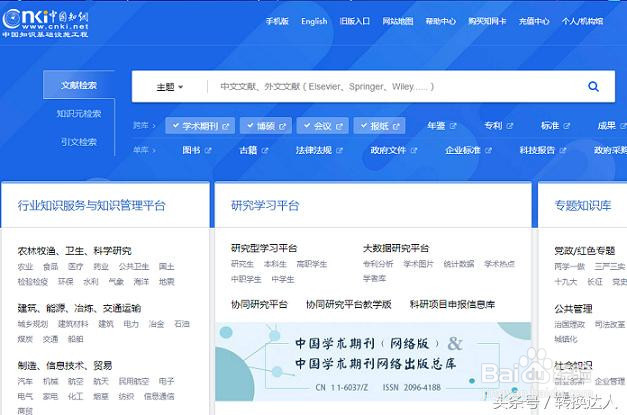Open external link icon next to 专利
This screenshot has width=627, height=415.
click(510, 126)
